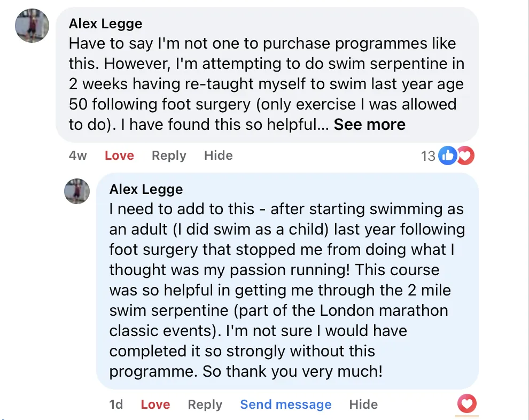The width and height of the screenshot is (529, 420).
Task: Expand the top comment with See more
Action: pos(369,125)
